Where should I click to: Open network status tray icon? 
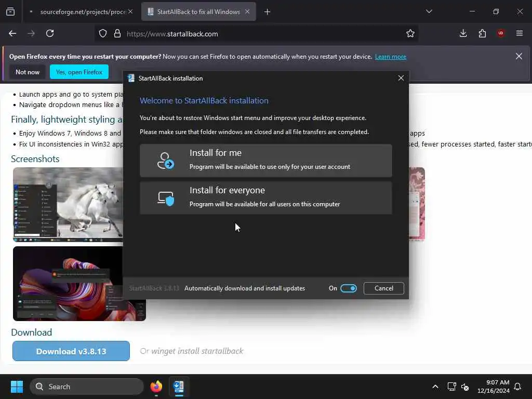pos(451,387)
